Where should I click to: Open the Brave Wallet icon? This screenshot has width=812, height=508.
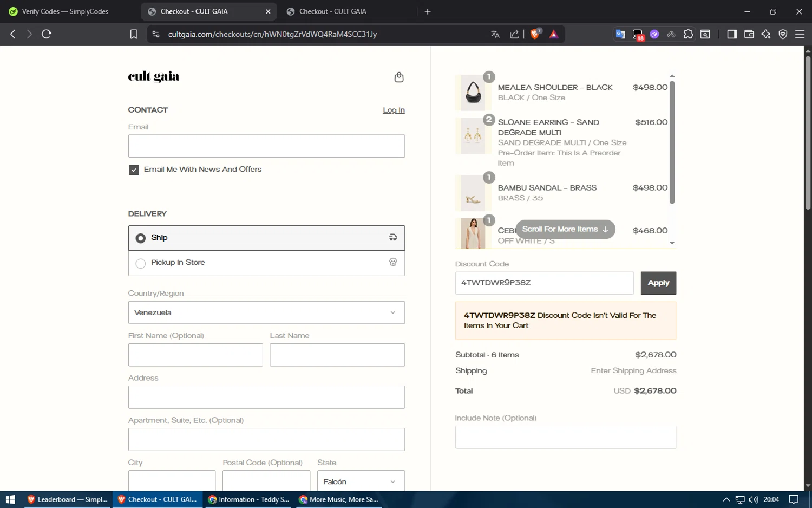click(749, 34)
